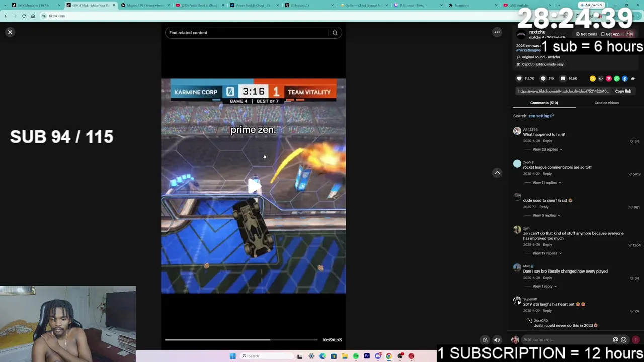Expand View 19 replies

click(547, 253)
